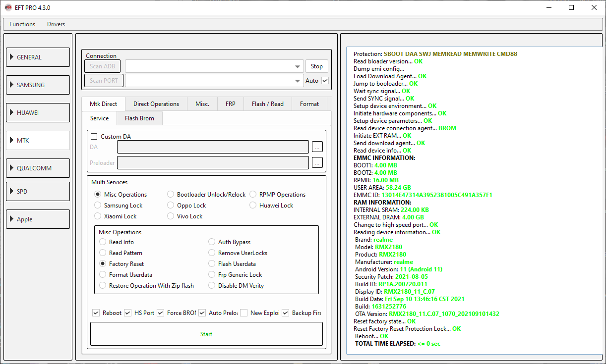This screenshot has height=364, width=606.
Task: Enable the New Exploit checkbox
Action: [x=243, y=313]
